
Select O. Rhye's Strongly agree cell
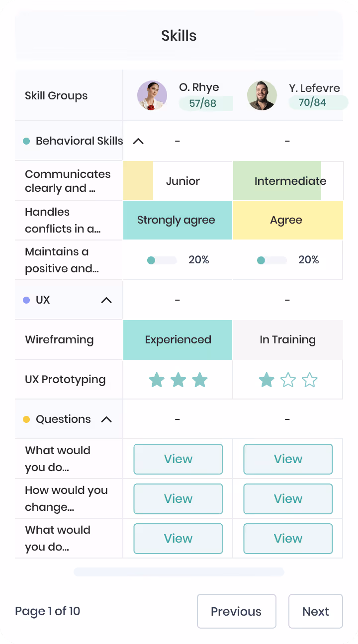click(x=178, y=220)
